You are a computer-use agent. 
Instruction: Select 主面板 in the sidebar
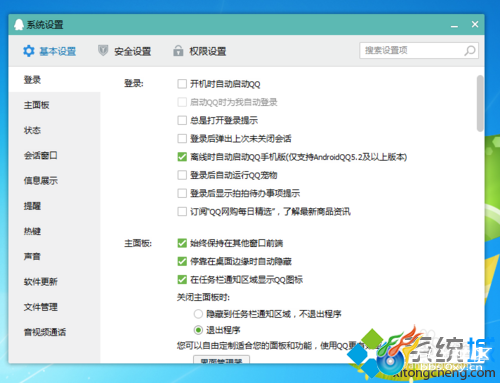(54, 105)
